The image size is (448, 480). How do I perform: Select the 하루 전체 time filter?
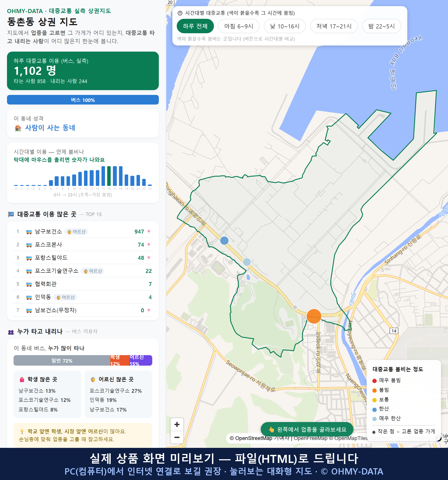pos(195,26)
